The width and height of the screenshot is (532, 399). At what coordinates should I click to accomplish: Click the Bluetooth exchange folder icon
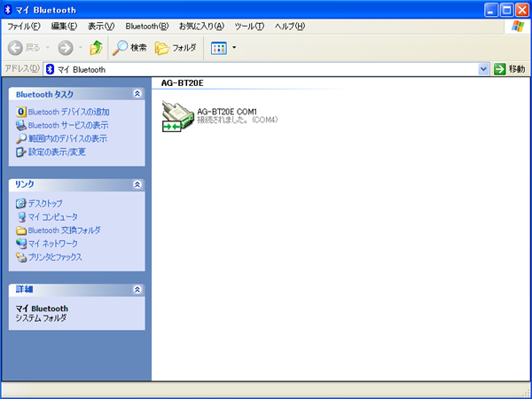pyautogui.click(x=21, y=231)
